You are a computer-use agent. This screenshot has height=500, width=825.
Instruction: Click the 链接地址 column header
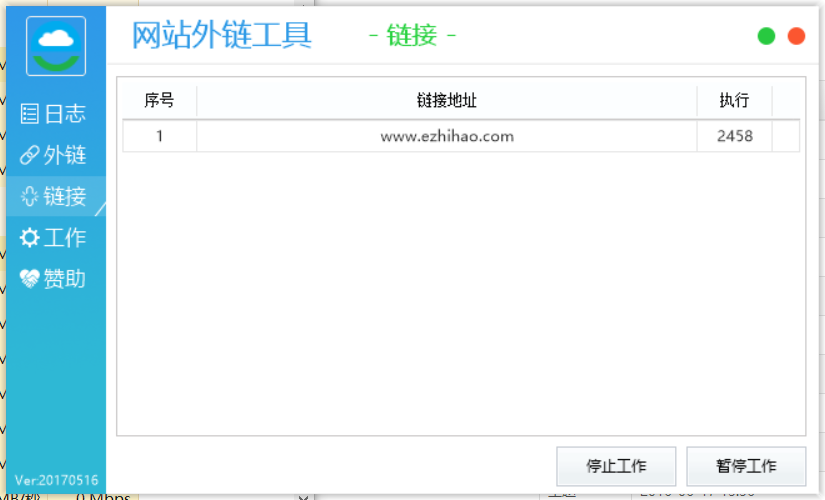447,100
